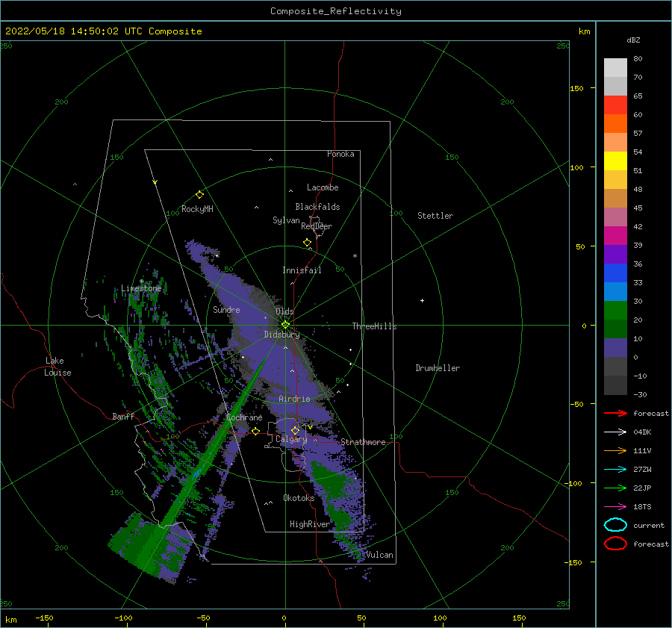Click the Composite_Reflectivity title
Viewport: 672px width, 628px height.
pos(336,11)
